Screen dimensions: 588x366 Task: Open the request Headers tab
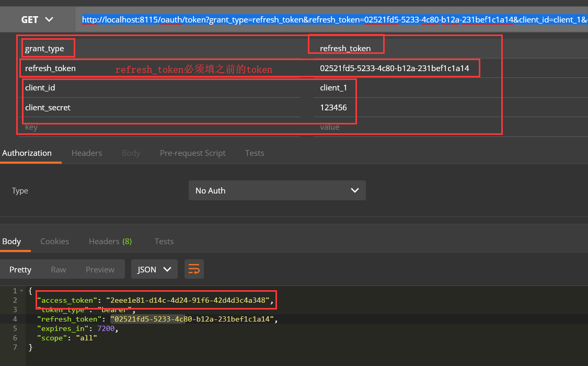pos(87,153)
